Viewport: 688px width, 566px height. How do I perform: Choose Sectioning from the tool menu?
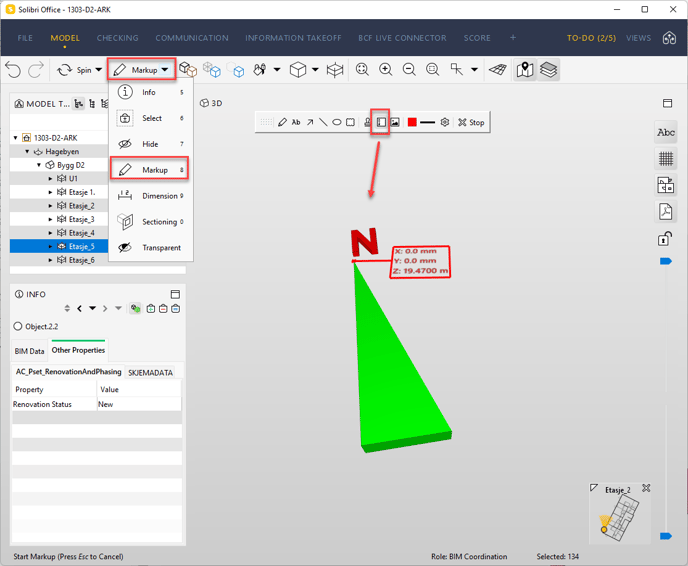pyautogui.click(x=150, y=222)
